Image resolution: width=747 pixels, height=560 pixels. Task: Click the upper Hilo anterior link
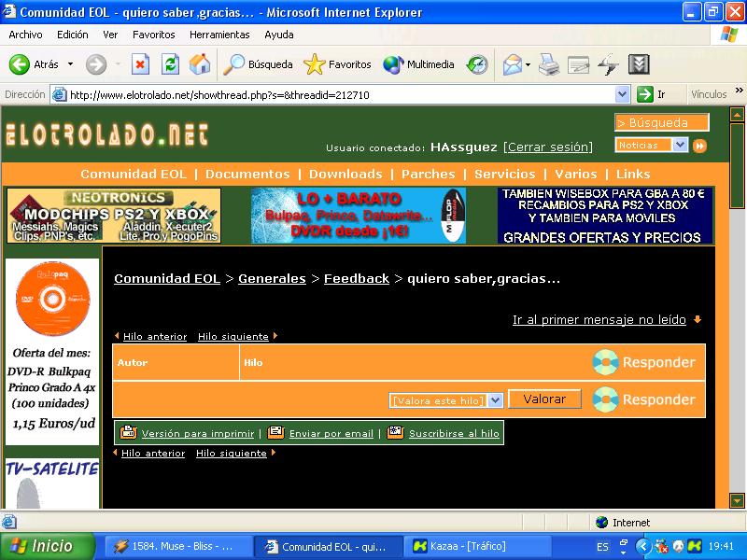[155, 337]
